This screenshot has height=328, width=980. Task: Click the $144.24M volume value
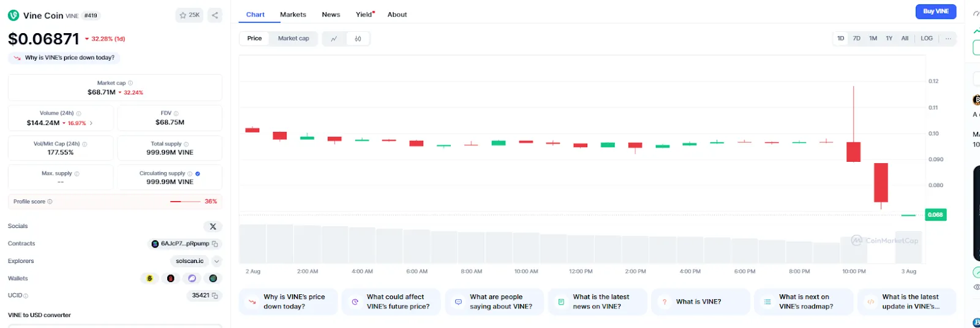pyautogui.click(x=43, y=123)
